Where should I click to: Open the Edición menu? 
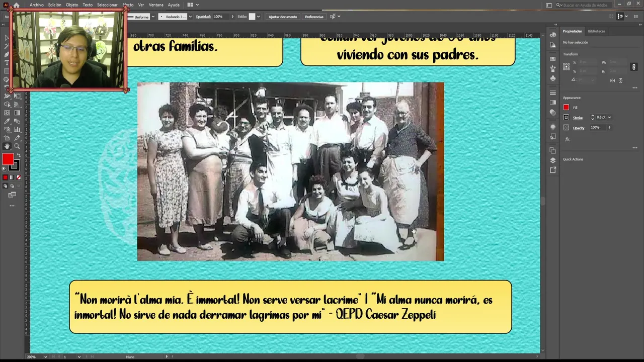(x=55, y=5)
